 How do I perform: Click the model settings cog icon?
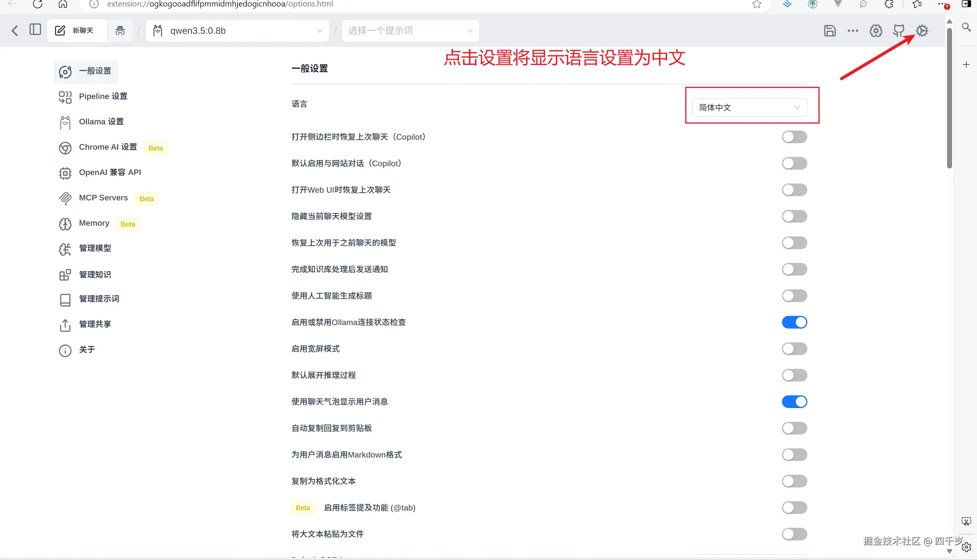[x=876, y=30]
